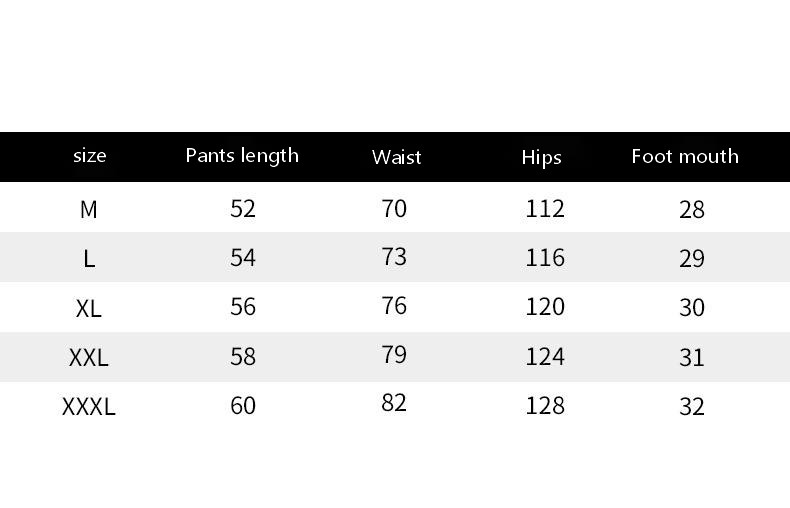Select the L size row label

(89, 259)
